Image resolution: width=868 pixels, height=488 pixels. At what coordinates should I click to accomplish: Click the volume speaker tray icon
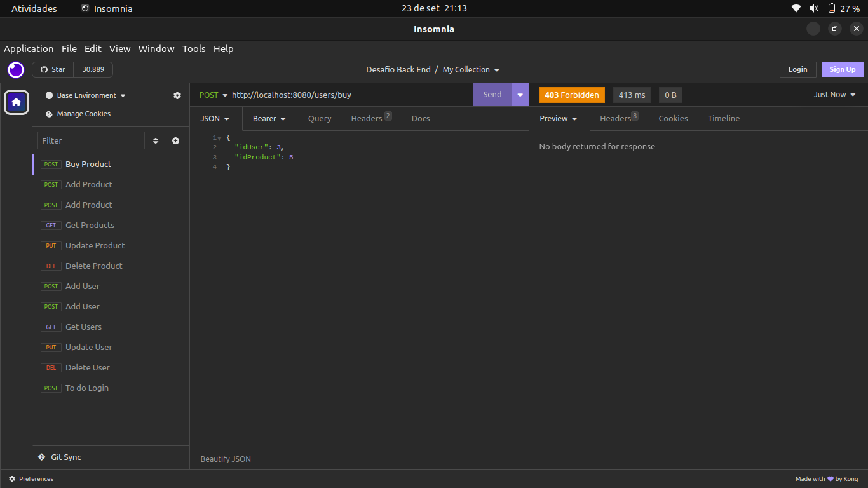coord(814,9)
